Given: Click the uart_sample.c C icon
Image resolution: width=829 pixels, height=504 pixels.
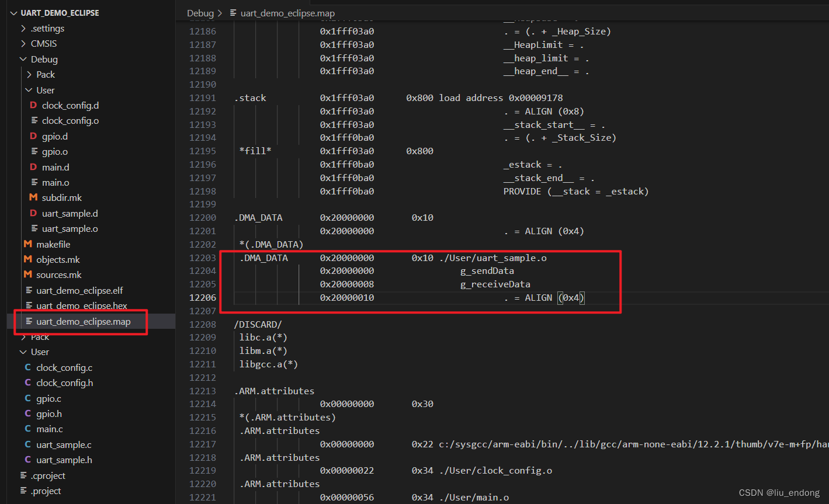Looking at the screenshot, I should pos(27,444).
